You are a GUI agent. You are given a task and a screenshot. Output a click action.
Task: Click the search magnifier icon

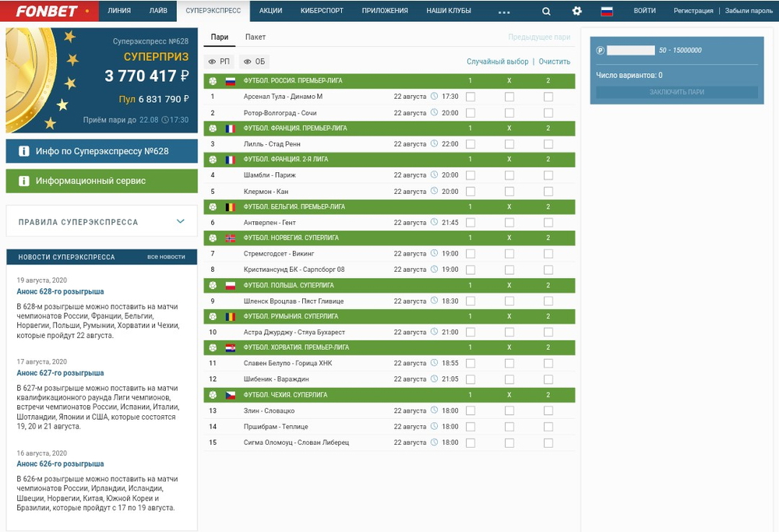546,11
